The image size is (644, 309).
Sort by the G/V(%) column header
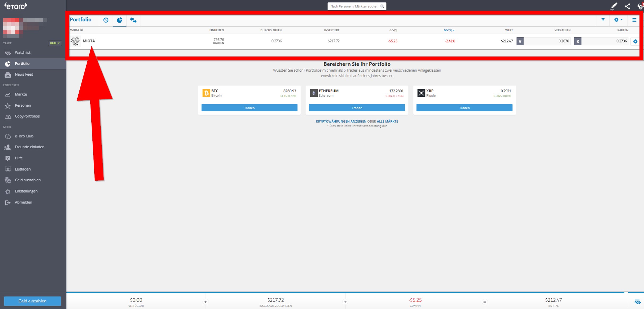pyautogui.click(x=449, y=30)
